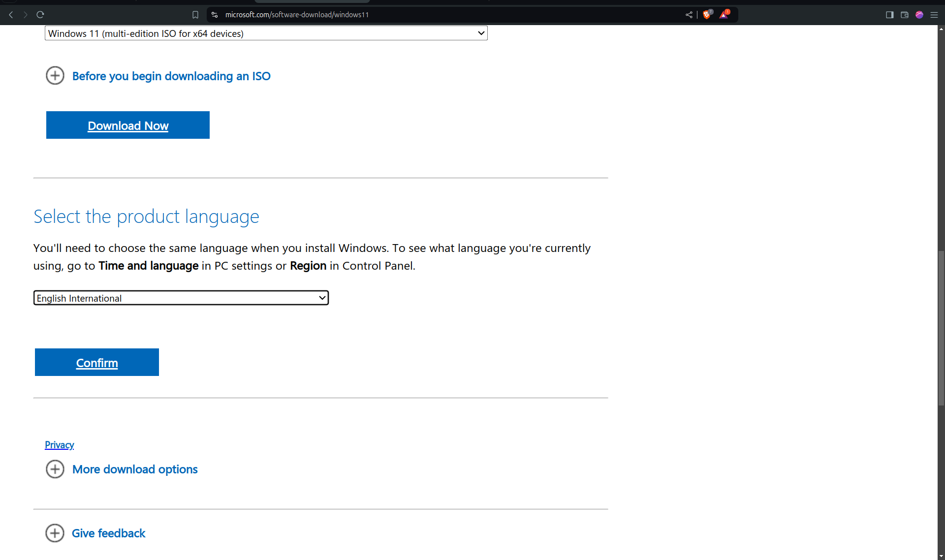Image resolution: width=945 pixels, height=560 pixels.
Task: Expand 'Before you begin downloading an ISO' plus icon
Action: pos(55,76)
